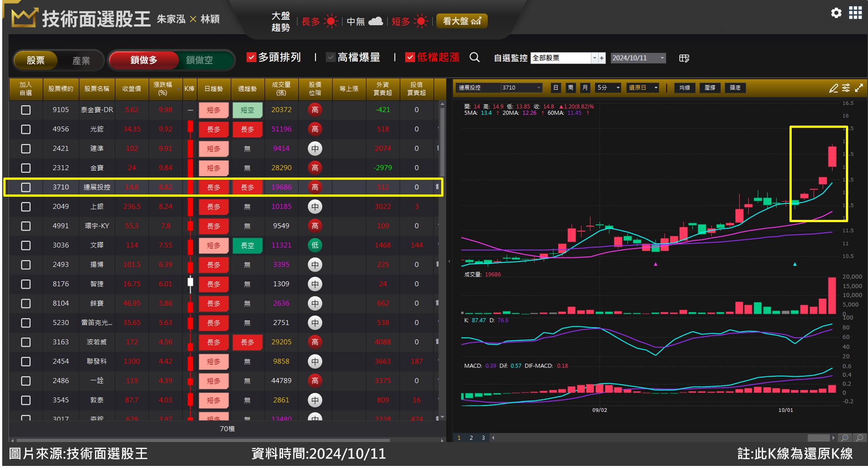Open the 5分 interval dropdown

coord(618,88)
